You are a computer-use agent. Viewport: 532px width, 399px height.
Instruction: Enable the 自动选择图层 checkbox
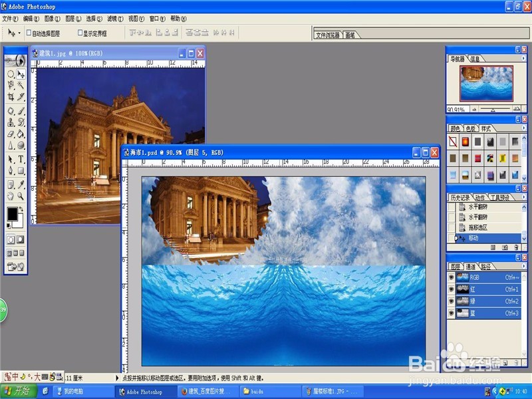[x=29, y=32]
